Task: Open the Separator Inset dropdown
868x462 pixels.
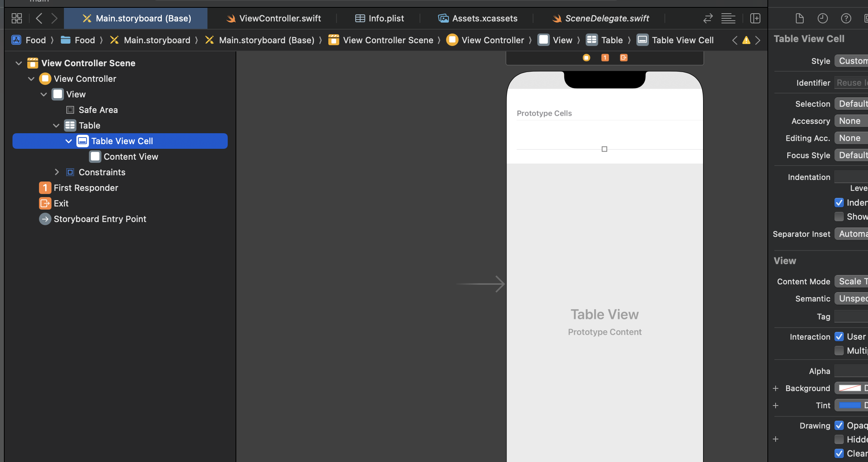Action: (851, 234)
